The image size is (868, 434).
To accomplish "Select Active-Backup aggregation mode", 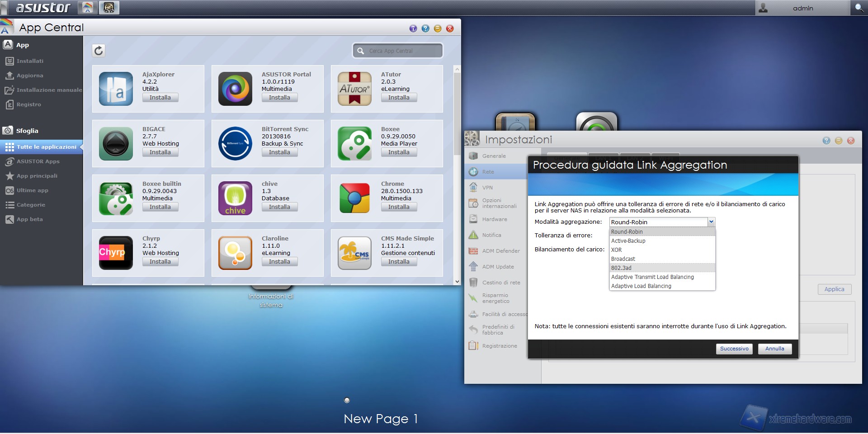I will (x=628, y=241).
